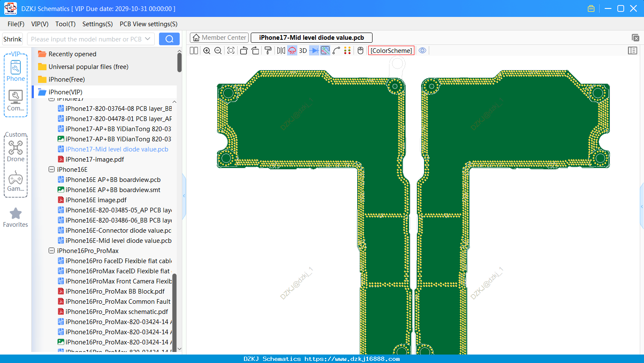Click the blue search button
This screenshot has width=644, height=363.
(169, 39)
